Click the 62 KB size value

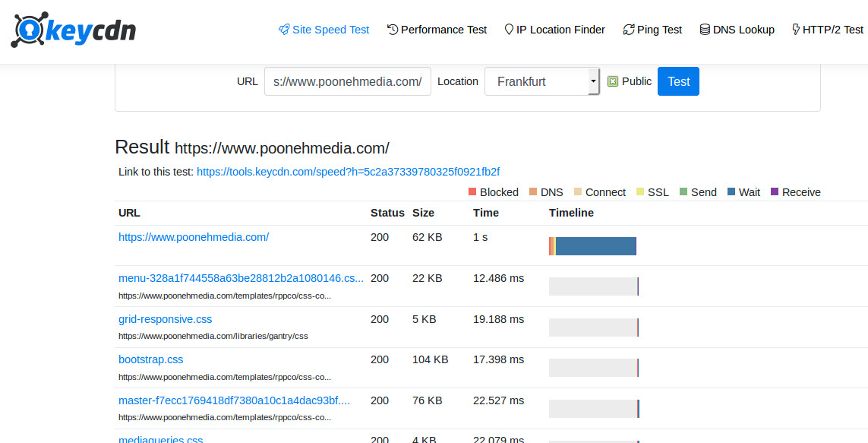tap(428, 237)
